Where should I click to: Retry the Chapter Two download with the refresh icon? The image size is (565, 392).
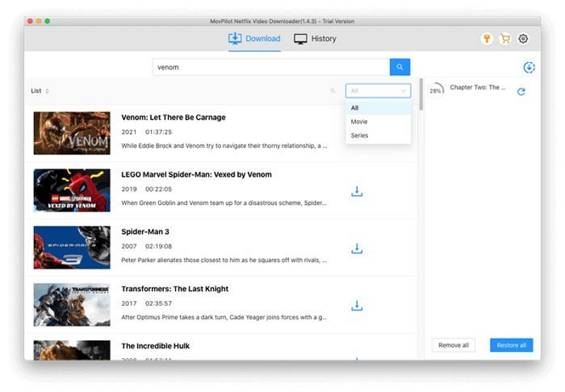[521, 92]
